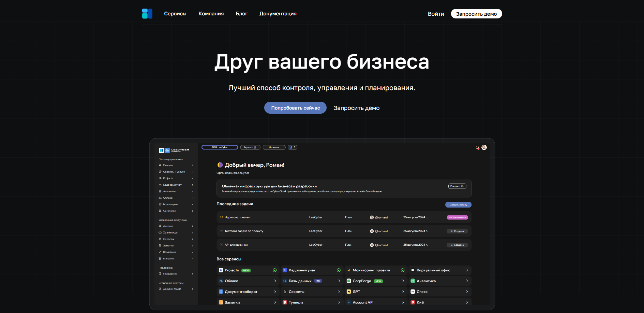Click the blue site logo in header
The width and height of the screenshot is (644, 313).
[x=147, y=14]
